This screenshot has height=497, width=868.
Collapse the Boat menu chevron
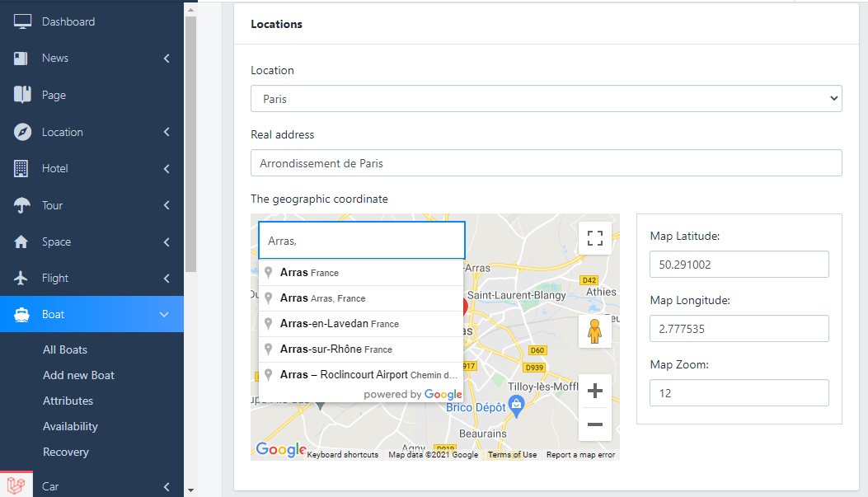164,315
